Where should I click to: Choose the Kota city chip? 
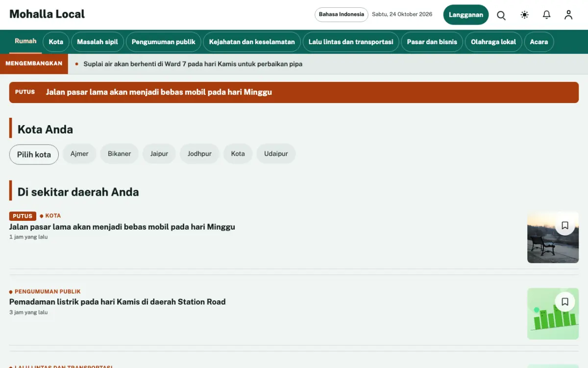[x=238, y=154]
